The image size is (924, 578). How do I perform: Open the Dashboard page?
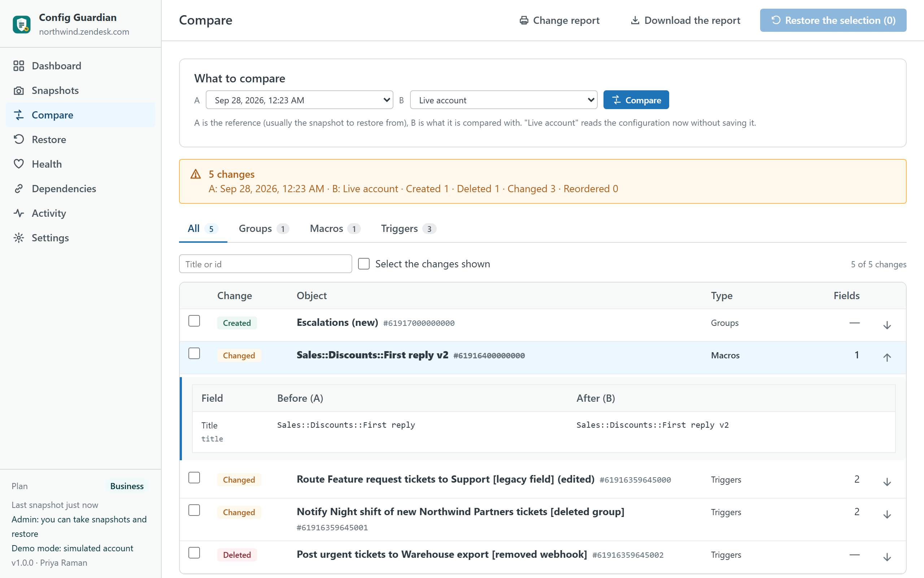[x=80, y=66]
